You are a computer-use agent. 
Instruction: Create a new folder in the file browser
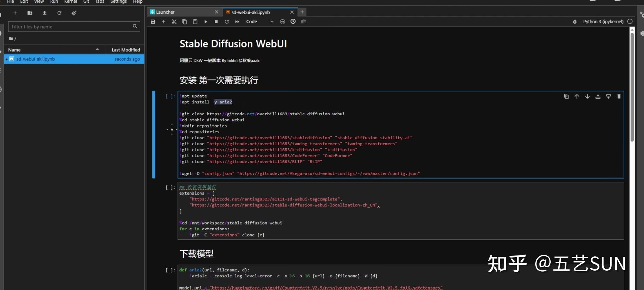point(30,13)
